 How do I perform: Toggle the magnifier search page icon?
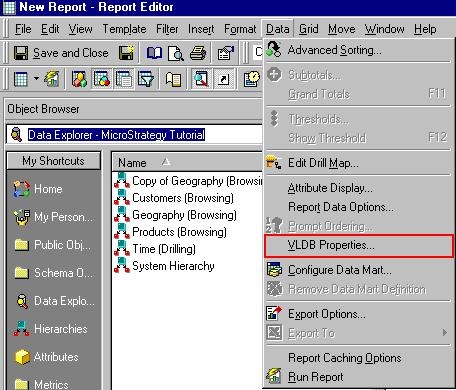tap(201, 79)
